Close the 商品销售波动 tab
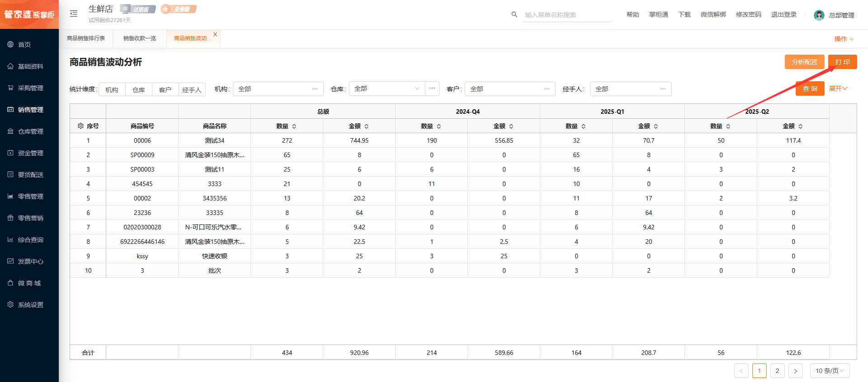This screenshot has height=382, width=868. pos(215,34)
